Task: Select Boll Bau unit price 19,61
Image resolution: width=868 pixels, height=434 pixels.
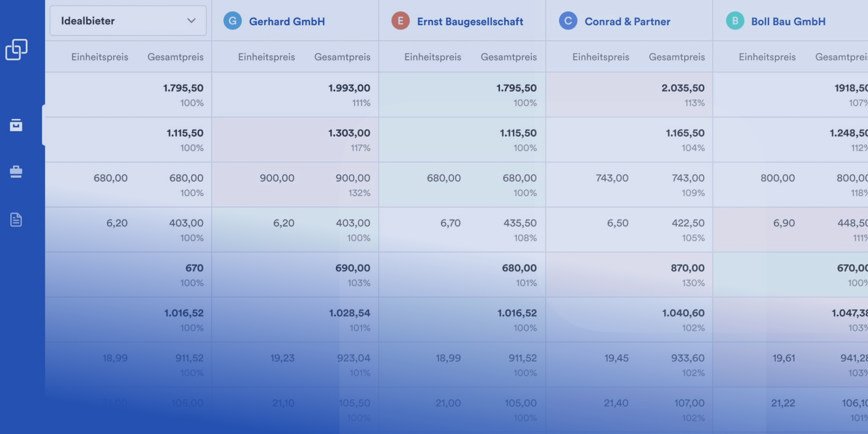Action: click(x=784, y=358)
